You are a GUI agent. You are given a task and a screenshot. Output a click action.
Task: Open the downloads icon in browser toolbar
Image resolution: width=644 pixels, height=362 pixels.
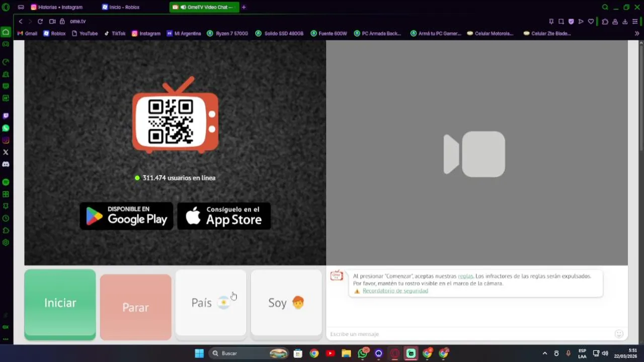click(x=625, y=21)
